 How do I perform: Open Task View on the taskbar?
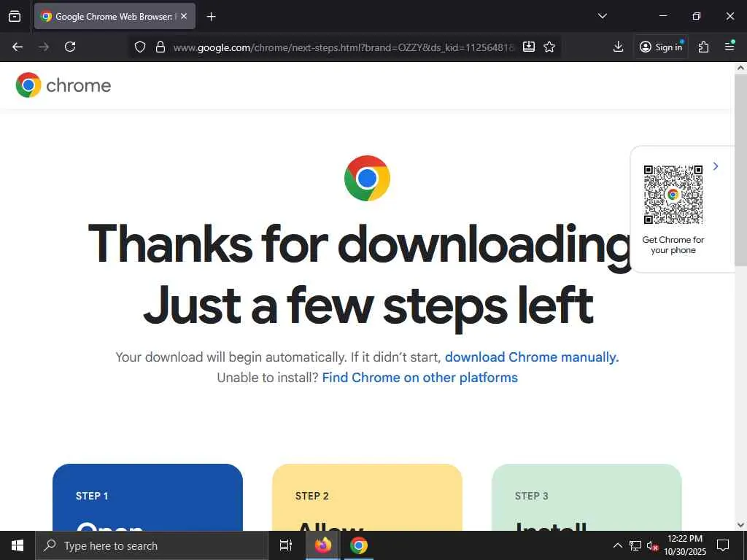[286, 545]
